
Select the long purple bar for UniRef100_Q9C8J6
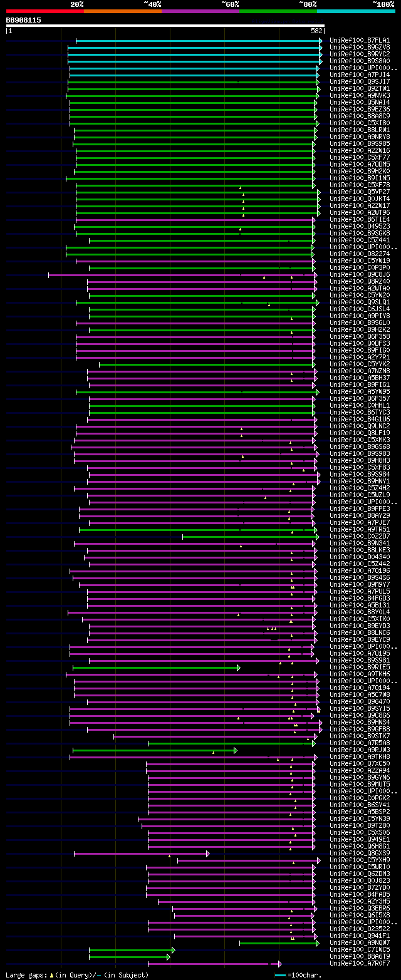point(183,275)
